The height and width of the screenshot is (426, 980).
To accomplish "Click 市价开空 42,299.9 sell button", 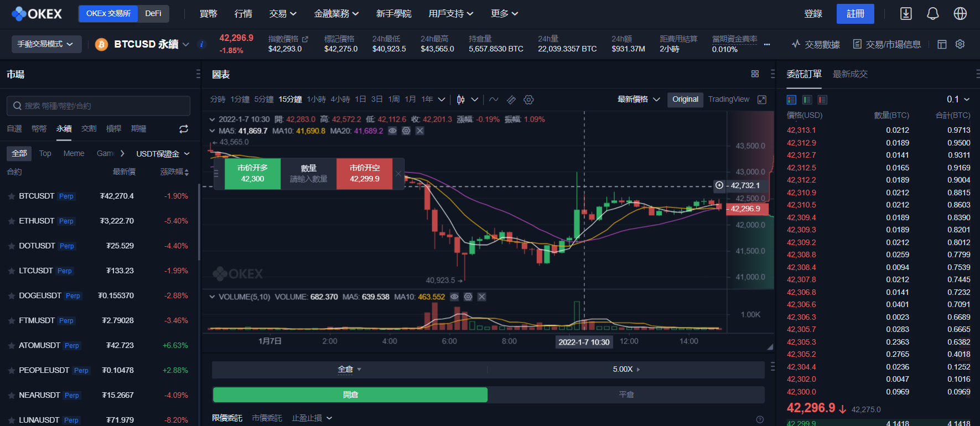I will click(x=365, y=174).
